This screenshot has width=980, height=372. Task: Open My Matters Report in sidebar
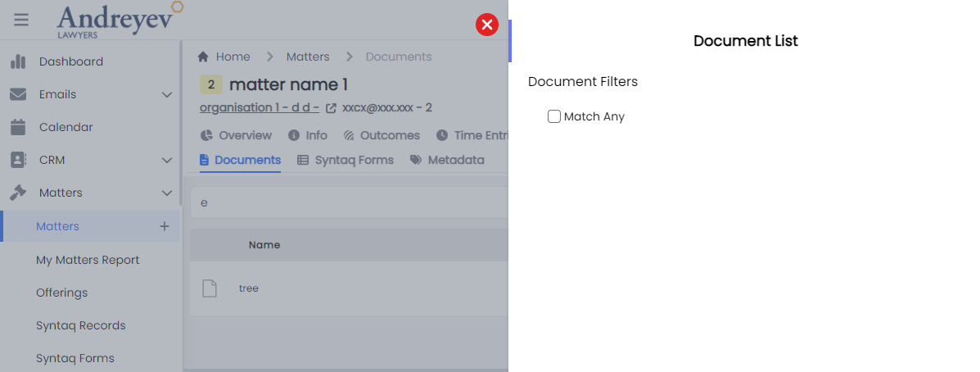tap(88, 260)
